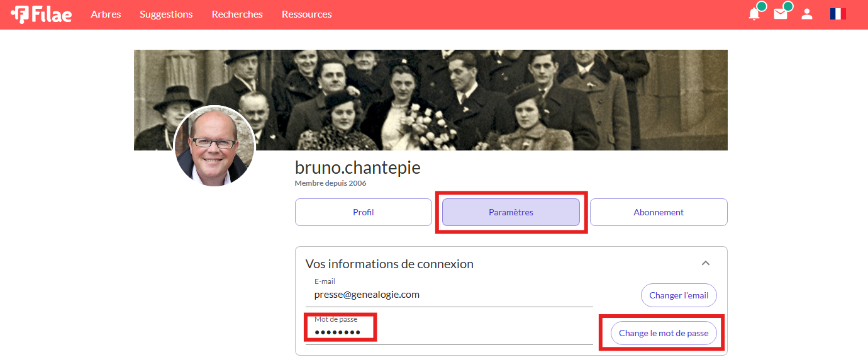868x362 pixels.
Task: Open the messages envelope icon
Action: coord(781,14)
